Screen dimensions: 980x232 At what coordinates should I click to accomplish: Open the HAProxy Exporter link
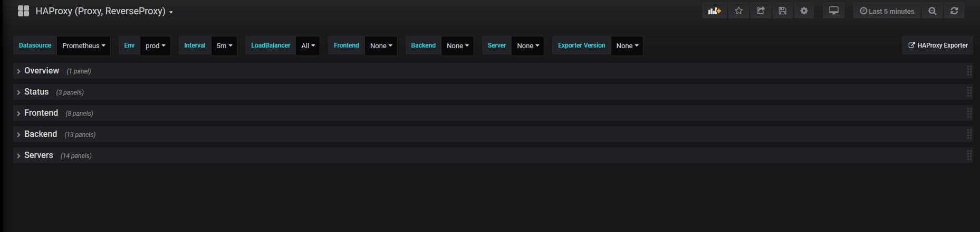click(937, 46)
